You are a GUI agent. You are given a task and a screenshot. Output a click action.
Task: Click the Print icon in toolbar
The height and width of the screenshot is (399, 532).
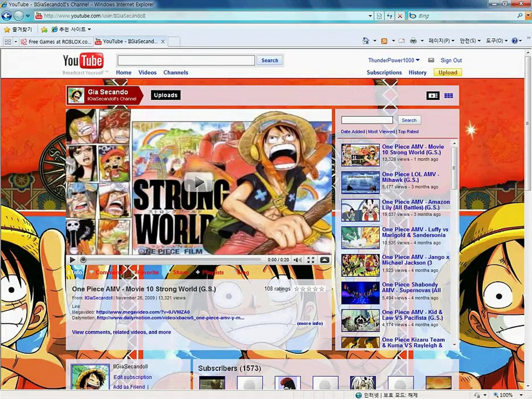click(413, 41)
